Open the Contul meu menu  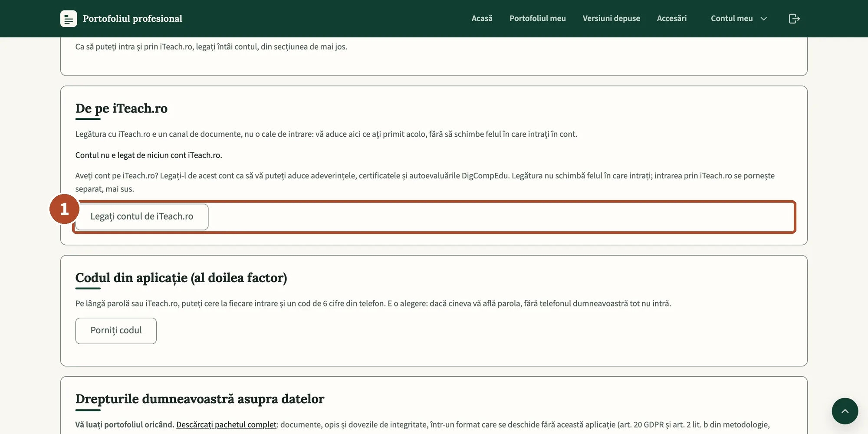point(739,18)
